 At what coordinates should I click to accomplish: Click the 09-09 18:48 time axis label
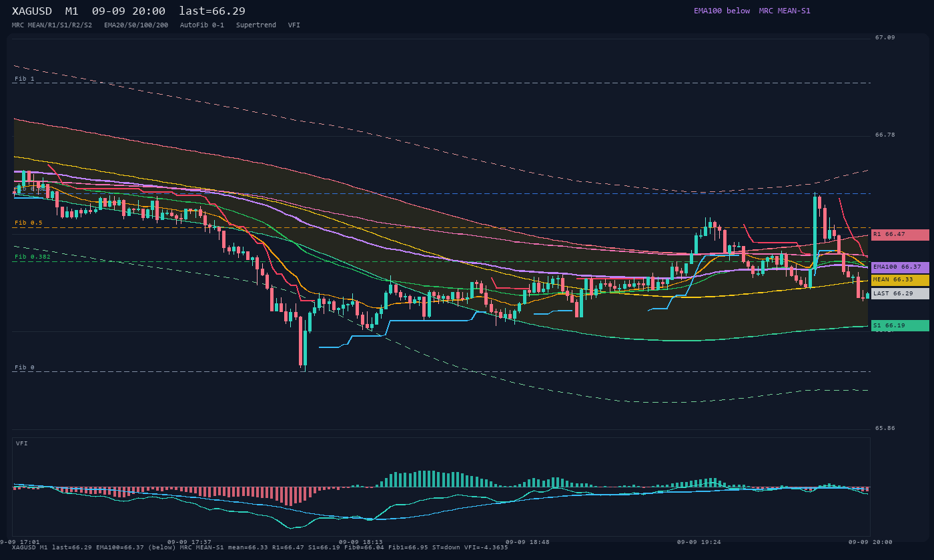tap(528, 542)
